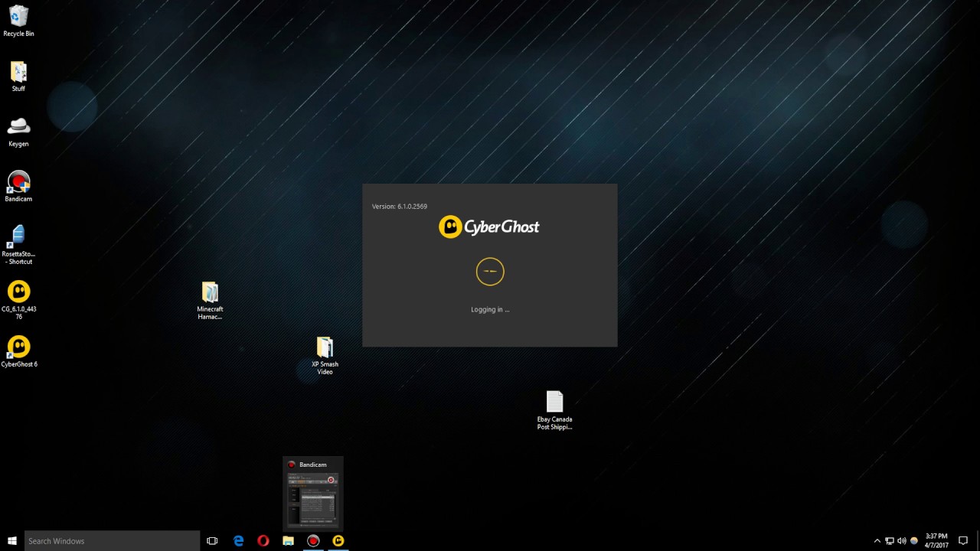
Task: Select the Recycle Bin desktop icon
Action: coord(18,21)
